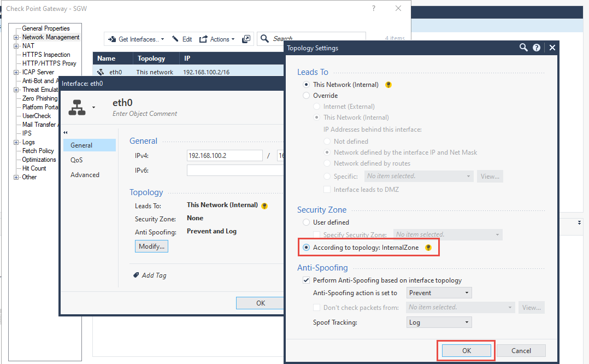Toggle Don't check packets from checkbox
Screen dimensions: 589x364
pyautogui.click(x=317, y=308)
